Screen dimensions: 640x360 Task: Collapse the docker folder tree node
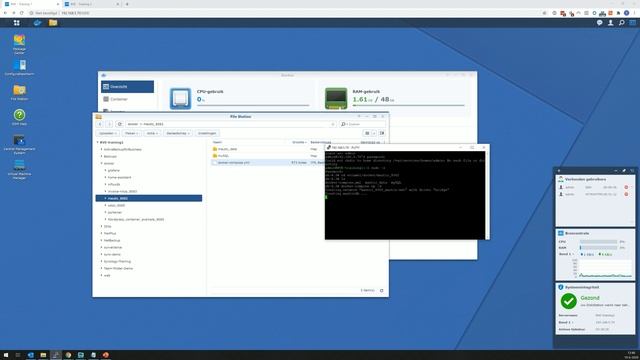(102, 163)
